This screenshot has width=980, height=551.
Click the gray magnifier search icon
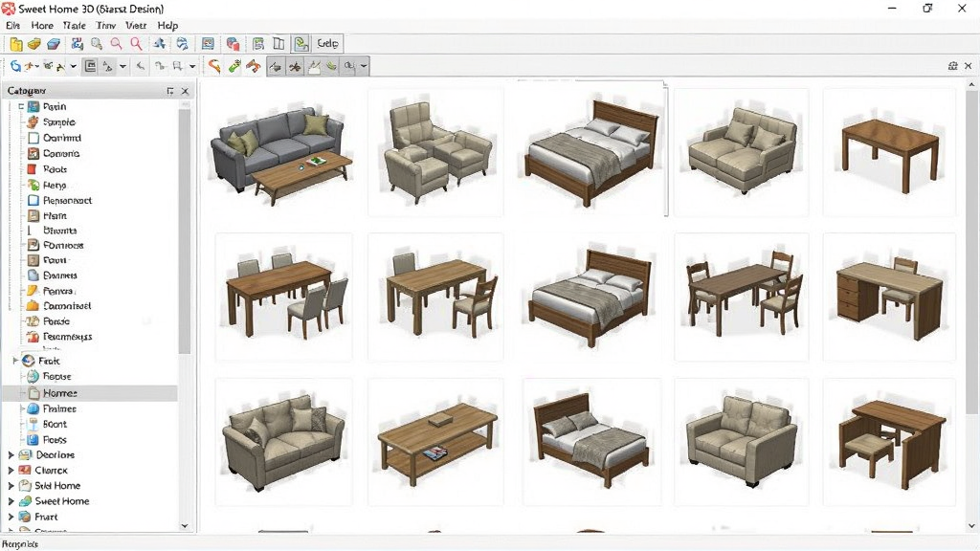click(97, 44)
